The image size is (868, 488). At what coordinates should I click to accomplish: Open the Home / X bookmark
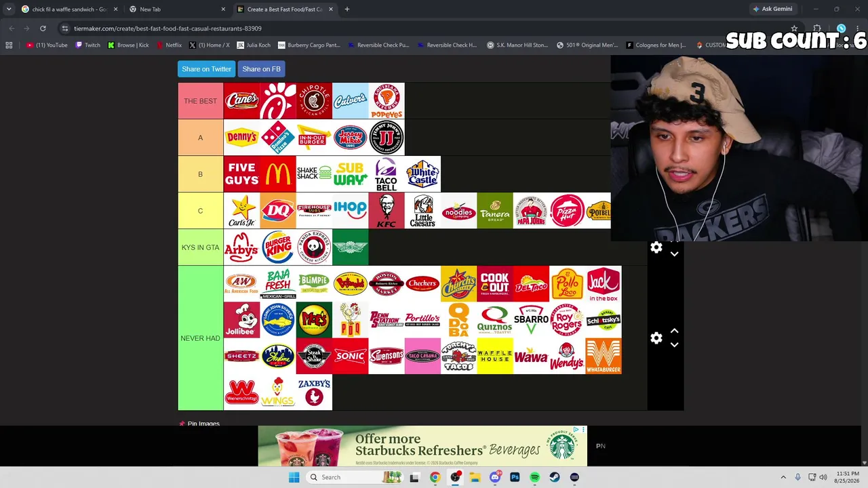(x=210, y=45)
